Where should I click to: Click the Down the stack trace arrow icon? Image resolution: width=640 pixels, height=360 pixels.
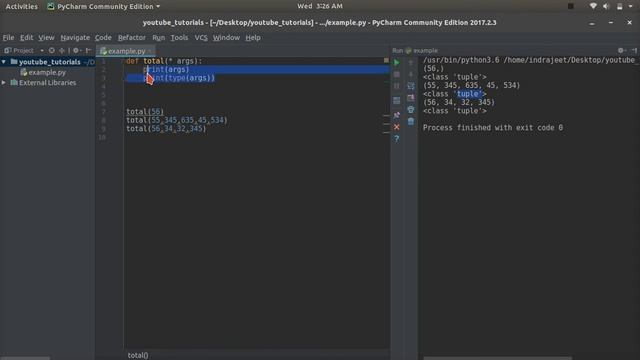411,74
